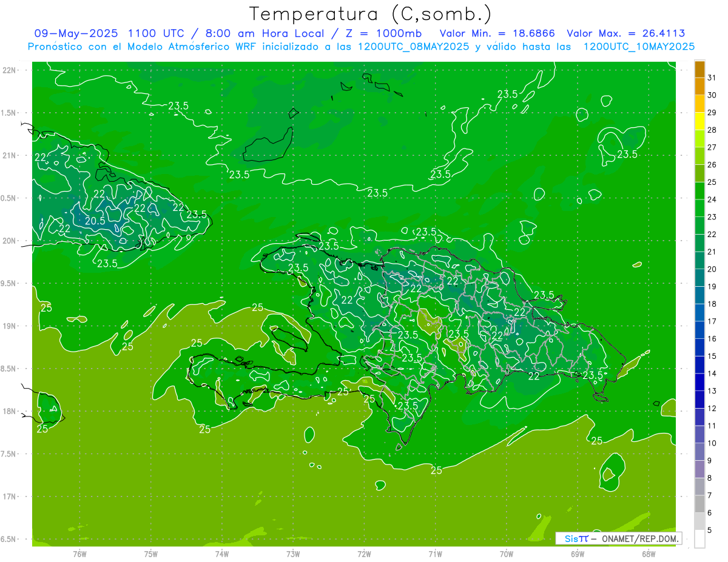
Task: Click the "6.5N" latitude axis label
Action: tap(9, 540)
